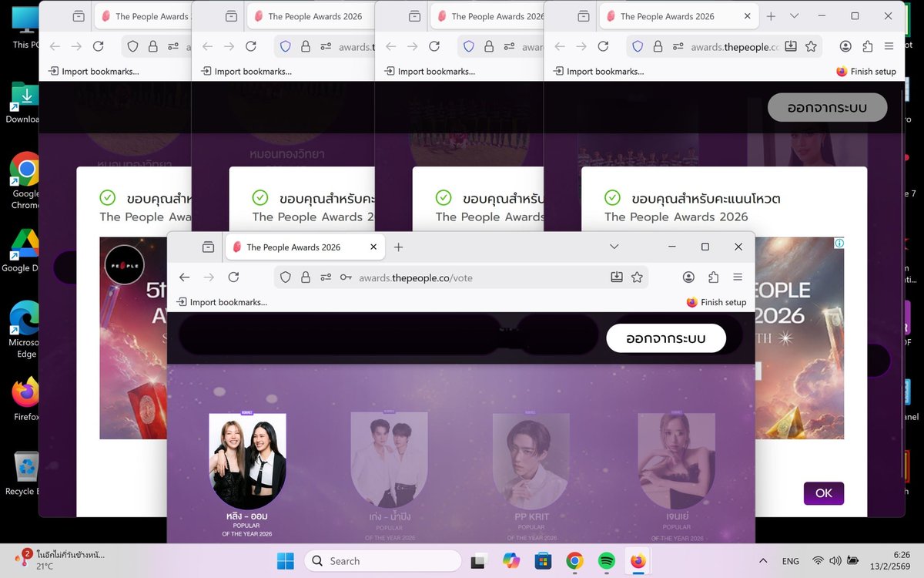Open the Firefox application menu hamburger icon
The image size is (924, 578).
(x=737, y=277)
